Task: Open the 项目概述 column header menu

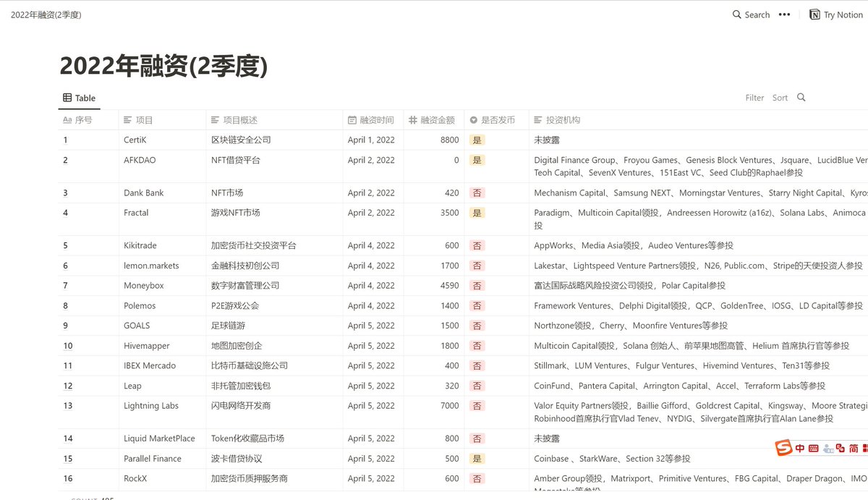Action: (x=274, y=120)
